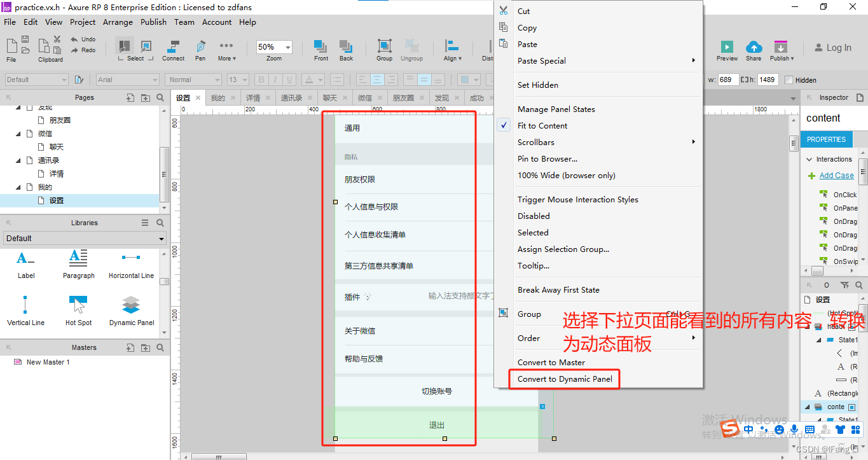The height and width of the screenshot is (460, 868).
Task: Toggle the keep aspect ratio lock between w and h
Action: coord(744,80)
